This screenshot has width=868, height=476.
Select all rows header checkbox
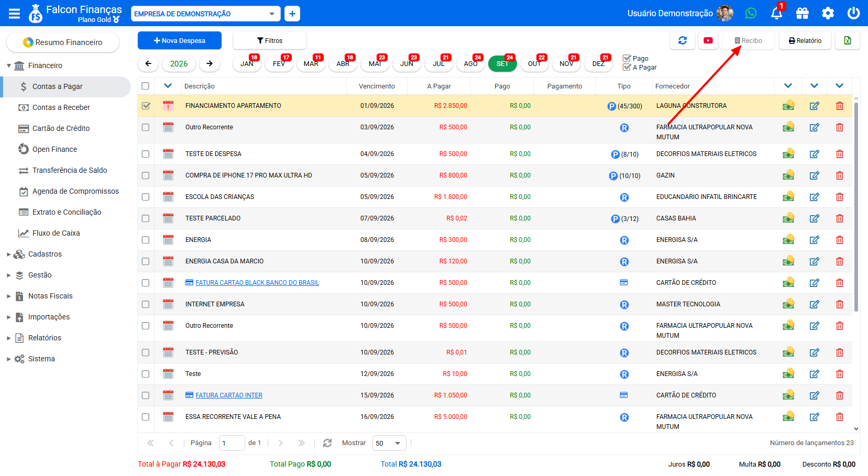click(x=145, y=86)
